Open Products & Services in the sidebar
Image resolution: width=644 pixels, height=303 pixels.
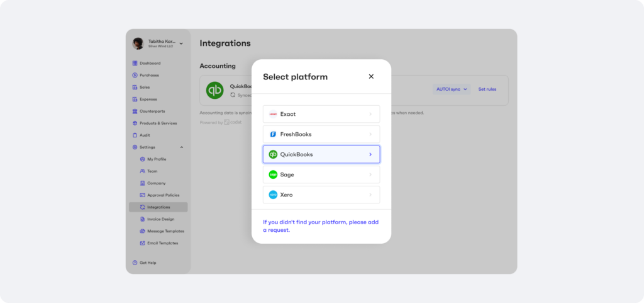tap(158, 123)
